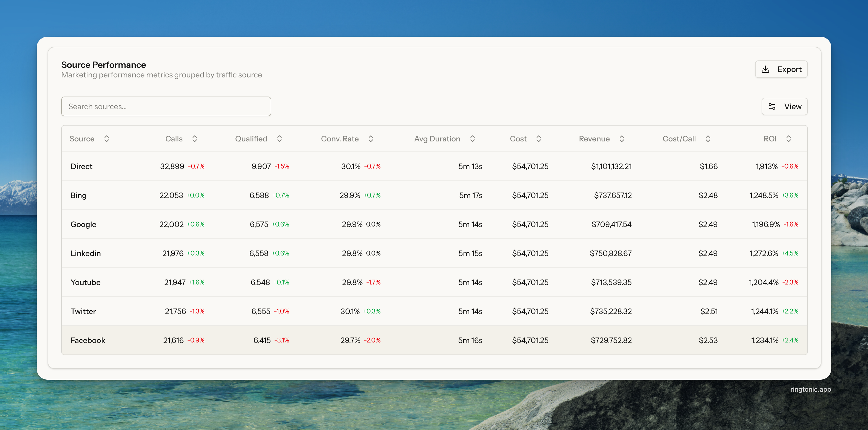The width and height of the screenshot is (868, 430).
Task: Sort by Avg Duration using its arrows
Action: [472, 139]
